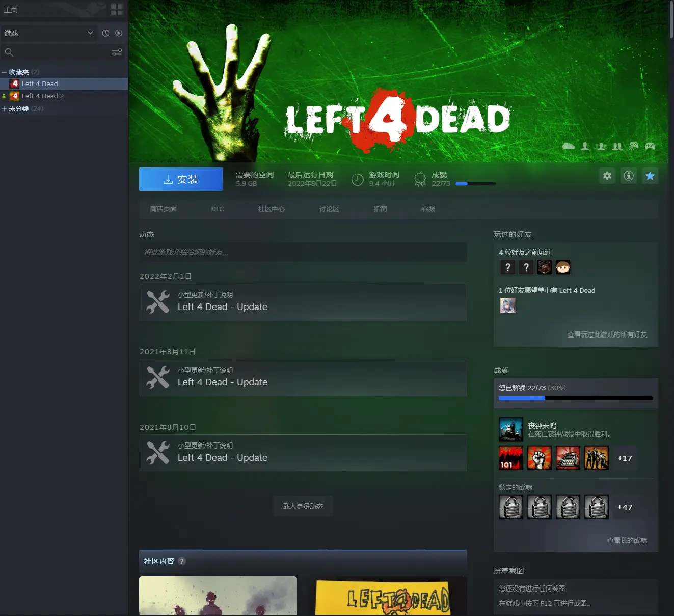
Task: Open the 讨论区 tab
Action: pos(329,209)
